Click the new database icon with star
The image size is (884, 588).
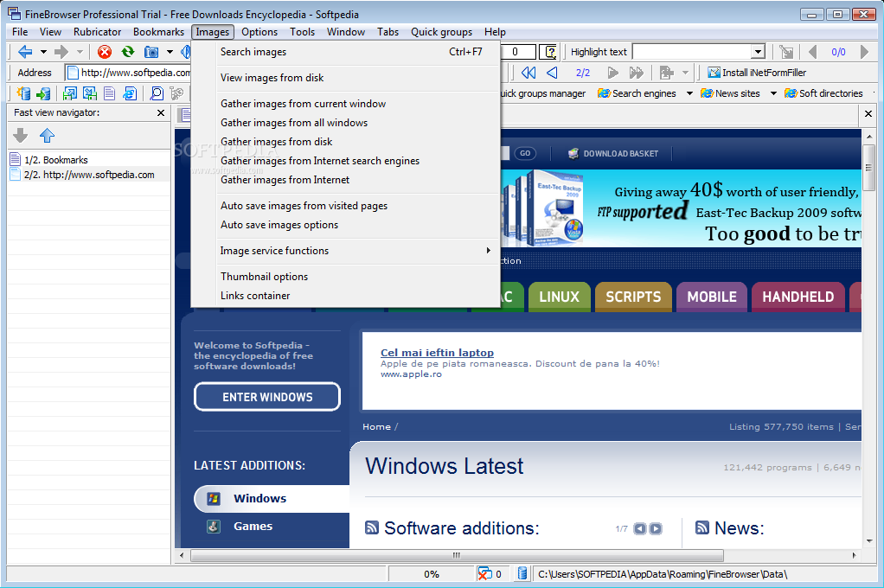coord(23,93)
